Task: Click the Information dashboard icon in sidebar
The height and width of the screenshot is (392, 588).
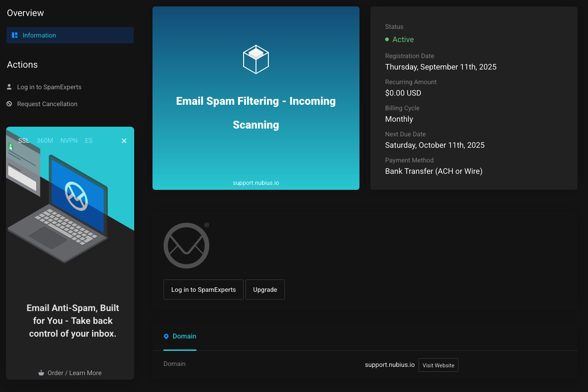Action: (15, 35)
